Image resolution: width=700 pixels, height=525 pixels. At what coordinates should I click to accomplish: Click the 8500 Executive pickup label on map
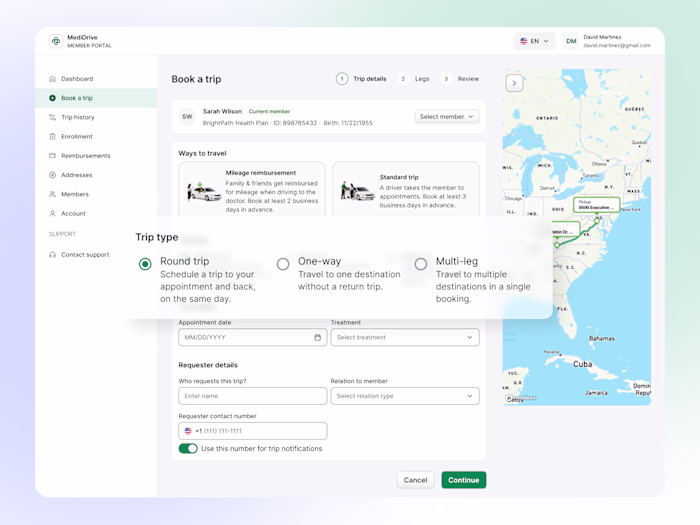(596, 205)
